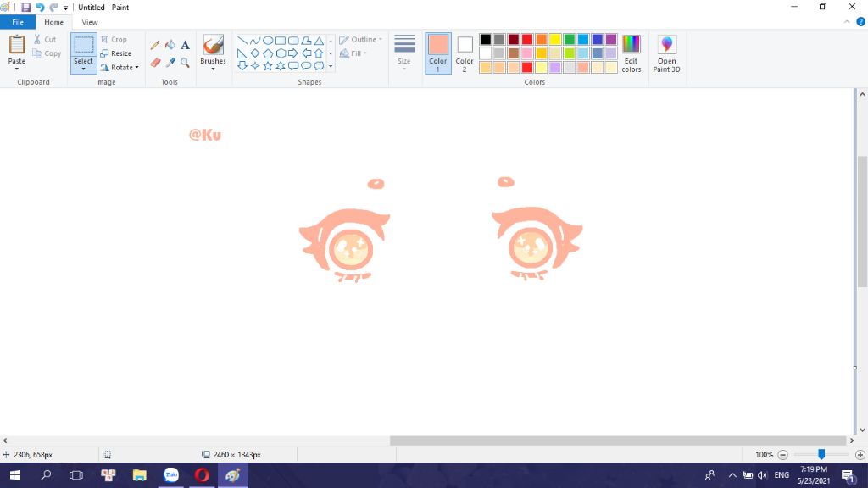Open the Paste dropdown arrow
The width and height of the screenshot is (868, 488).
17,69
